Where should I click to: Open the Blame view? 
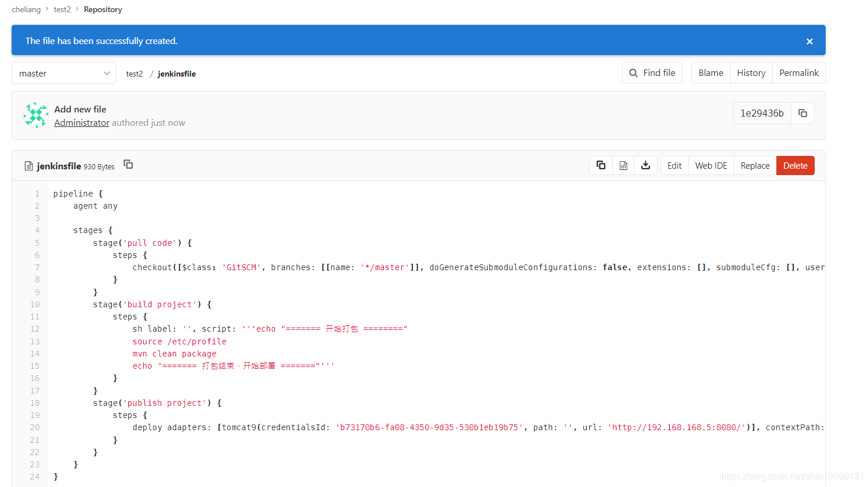(710, 73)
